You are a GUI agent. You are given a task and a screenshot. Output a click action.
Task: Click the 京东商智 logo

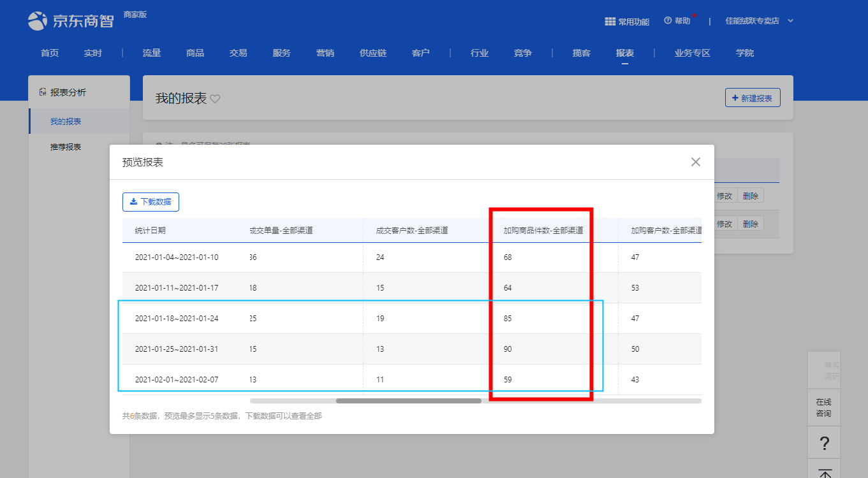[71, 20]
